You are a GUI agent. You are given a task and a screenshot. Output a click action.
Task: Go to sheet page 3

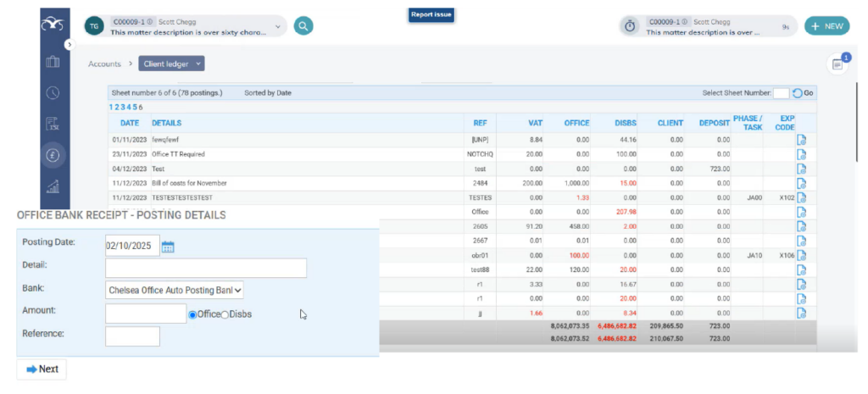click(123, 108)
